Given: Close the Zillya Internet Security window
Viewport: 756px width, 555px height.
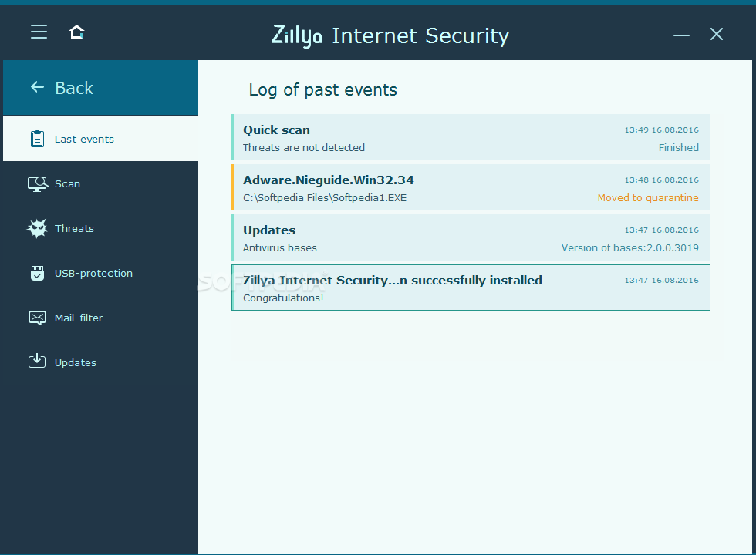Looking at the screenshot, I should point(717,34).
